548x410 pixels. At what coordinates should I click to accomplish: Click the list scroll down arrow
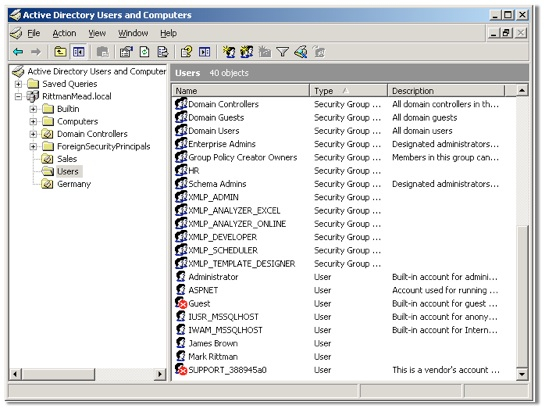(x=522, y=374)
